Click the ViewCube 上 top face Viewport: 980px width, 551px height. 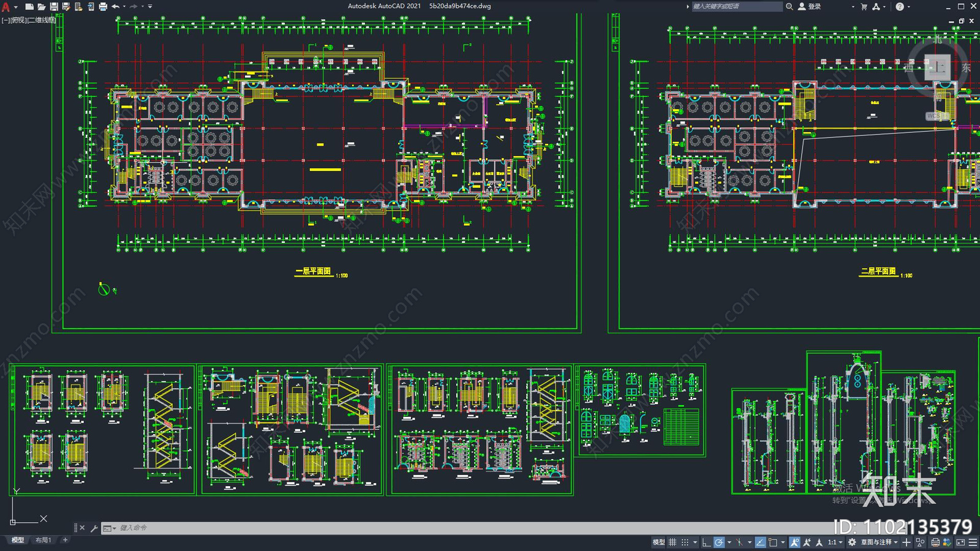[938, 67]
